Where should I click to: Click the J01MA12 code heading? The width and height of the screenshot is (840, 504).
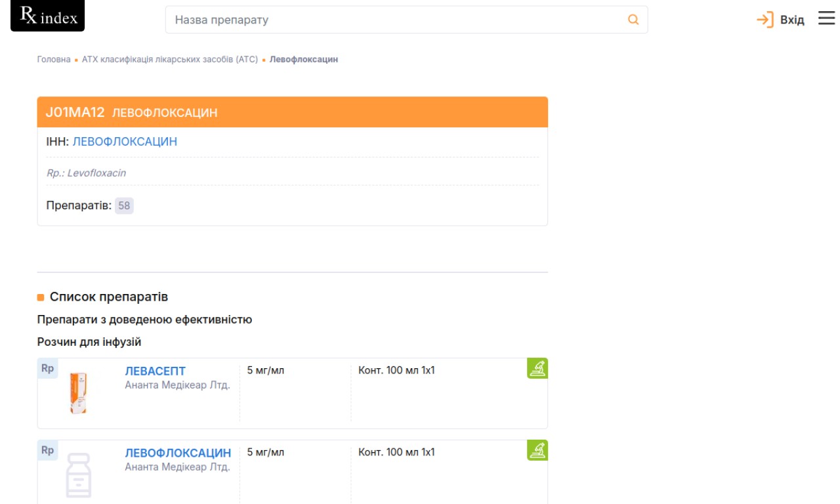(75, 112)
